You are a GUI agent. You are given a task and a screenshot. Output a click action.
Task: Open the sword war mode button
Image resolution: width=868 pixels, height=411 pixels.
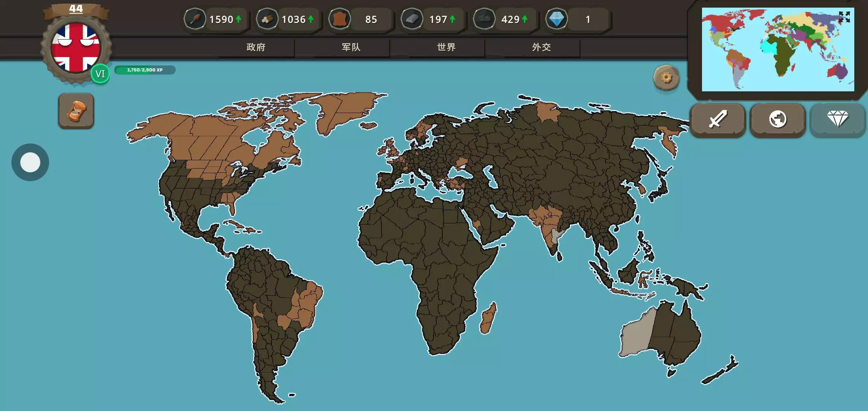(718, 119)
